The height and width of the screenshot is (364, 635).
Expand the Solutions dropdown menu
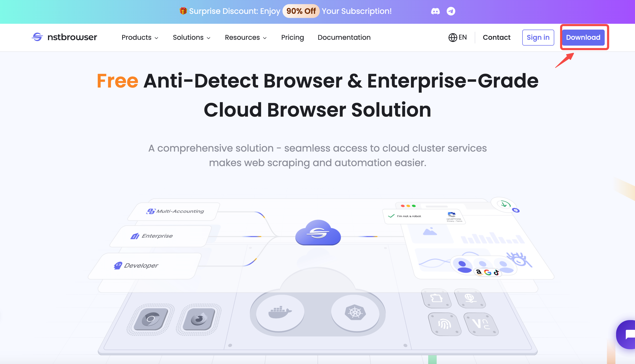coord(192,38)
